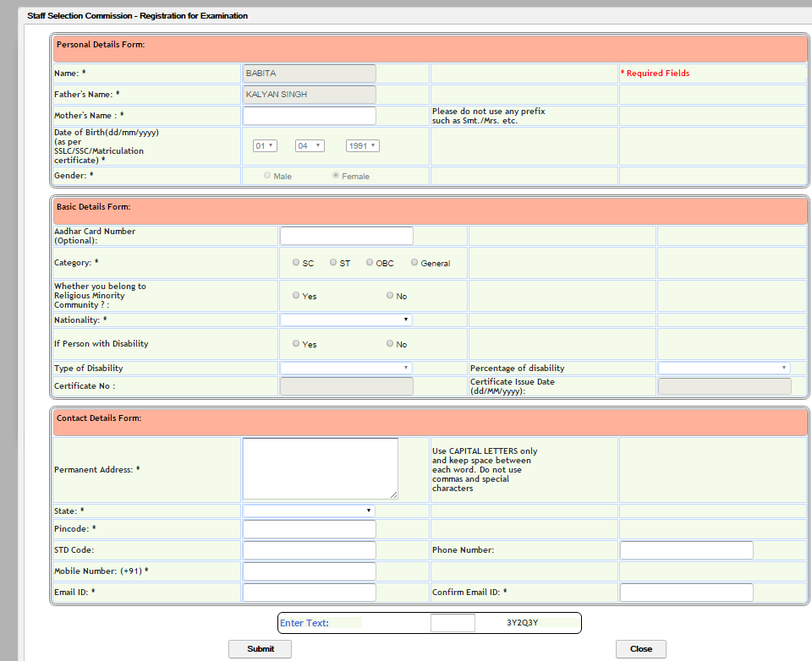Open the Percentage of disability dropdown
This screenshot has width=812, height=661.
[724, 368]
